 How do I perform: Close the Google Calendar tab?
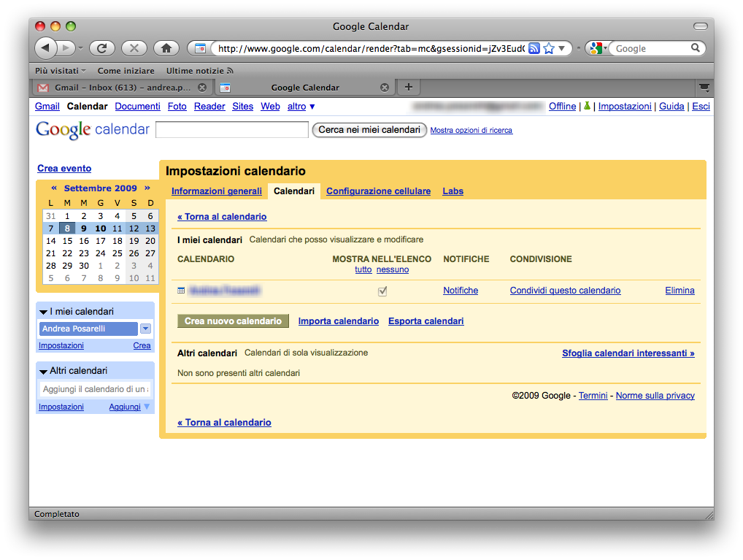pos(385,88)
